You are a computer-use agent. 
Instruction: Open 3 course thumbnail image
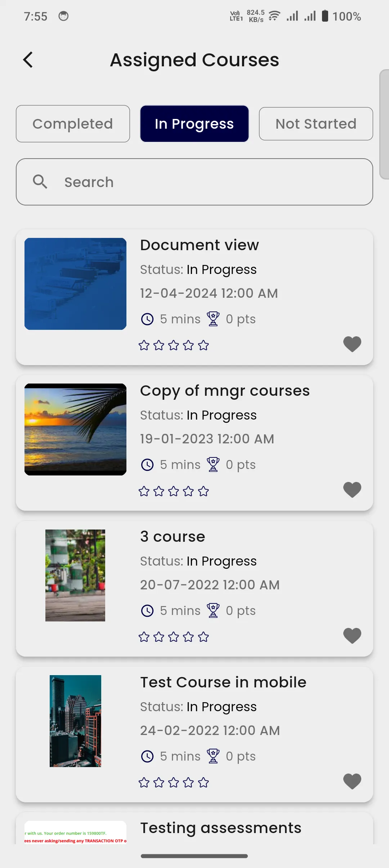point(75,575)
